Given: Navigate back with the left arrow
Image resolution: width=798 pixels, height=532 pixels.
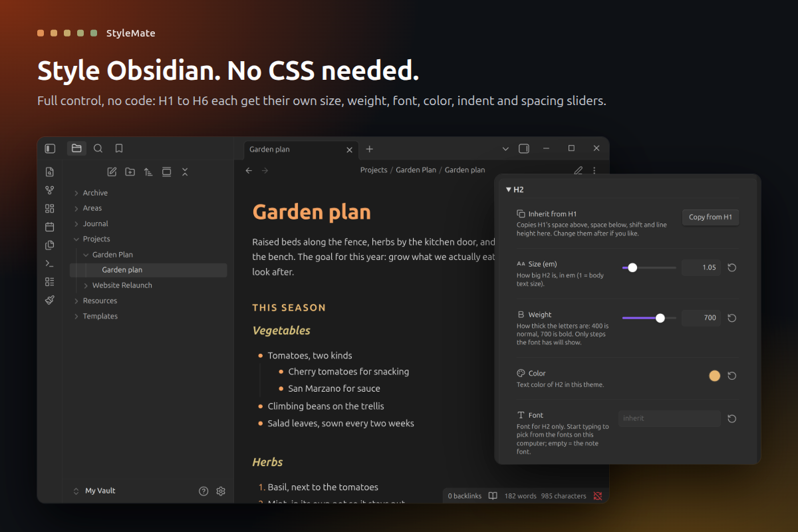Looking at the screenshot, I should pyautogui.click(x=249, y=170).
